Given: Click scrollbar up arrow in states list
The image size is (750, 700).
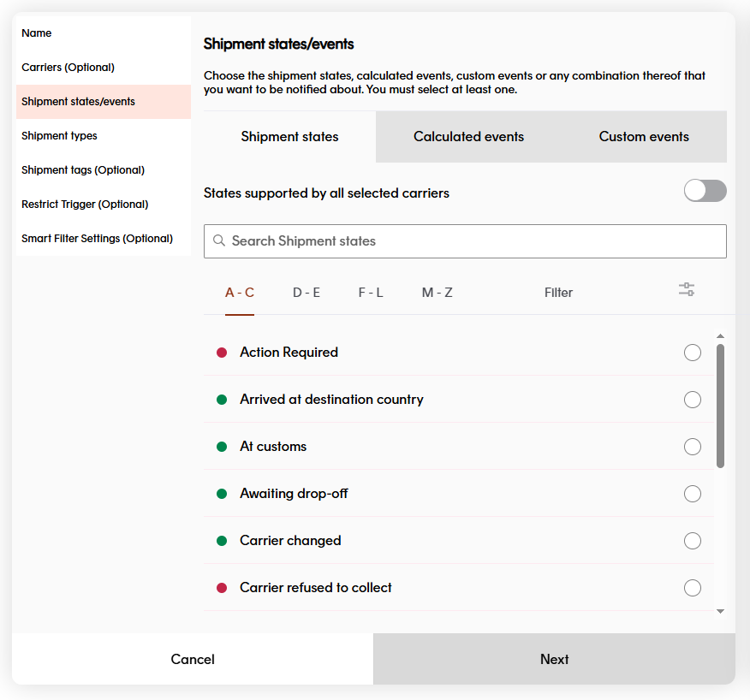Looking at the screenshot, I should pos(720,335).
